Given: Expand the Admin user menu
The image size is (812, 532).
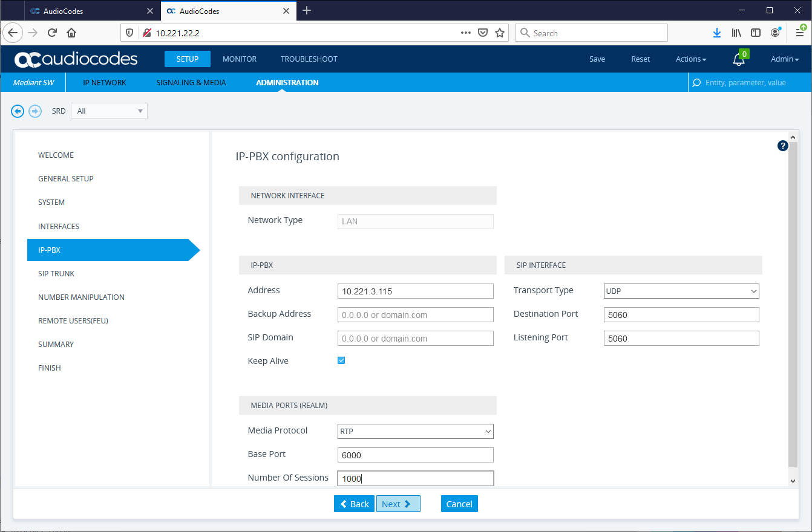Looking at the screenshot, I should 785,59.
